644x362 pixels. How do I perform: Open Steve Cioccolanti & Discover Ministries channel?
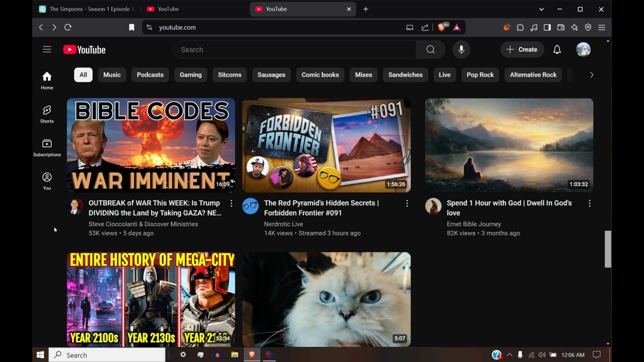(143, 224)
